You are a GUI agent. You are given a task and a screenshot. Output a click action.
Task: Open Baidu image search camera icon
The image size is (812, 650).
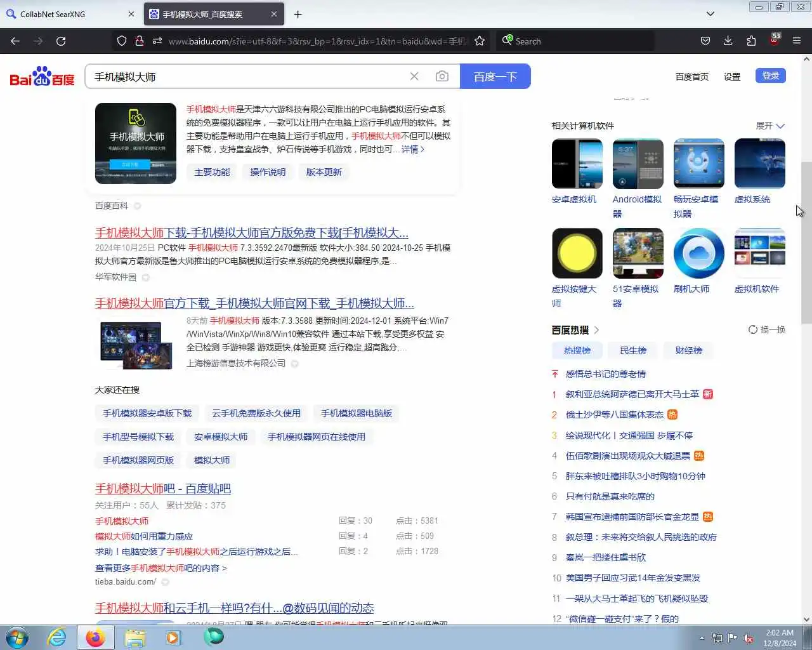[x=442, y=76]
